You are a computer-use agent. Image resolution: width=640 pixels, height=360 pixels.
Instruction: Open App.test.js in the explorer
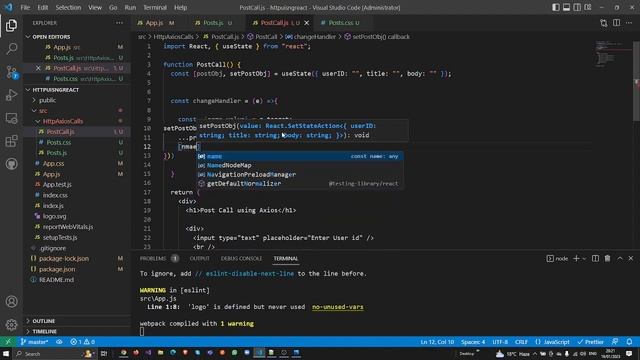pyautogui.click(x=77, y=184)
